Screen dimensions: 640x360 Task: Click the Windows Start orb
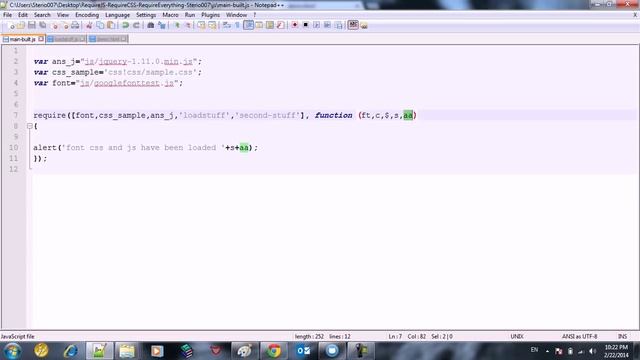13,351
